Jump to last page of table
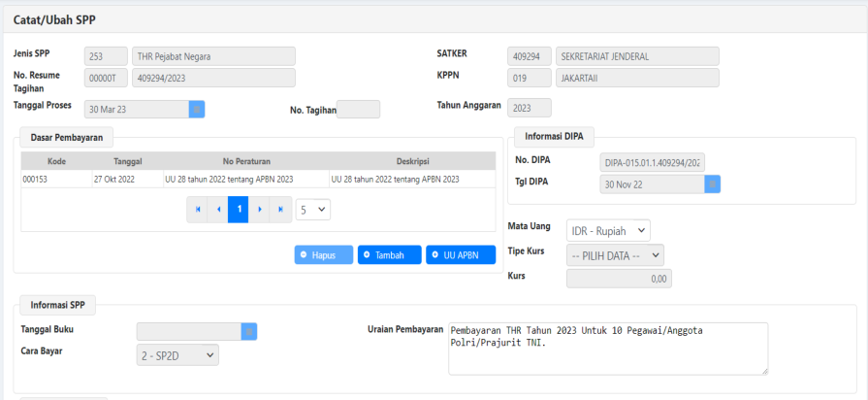Viewport: 868px width, 400px height. point(280,210)
